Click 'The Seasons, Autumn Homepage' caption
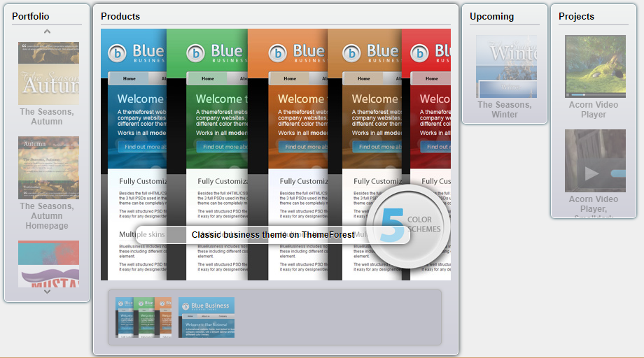This screenshot has width=644, height=358. coord(47,215)
